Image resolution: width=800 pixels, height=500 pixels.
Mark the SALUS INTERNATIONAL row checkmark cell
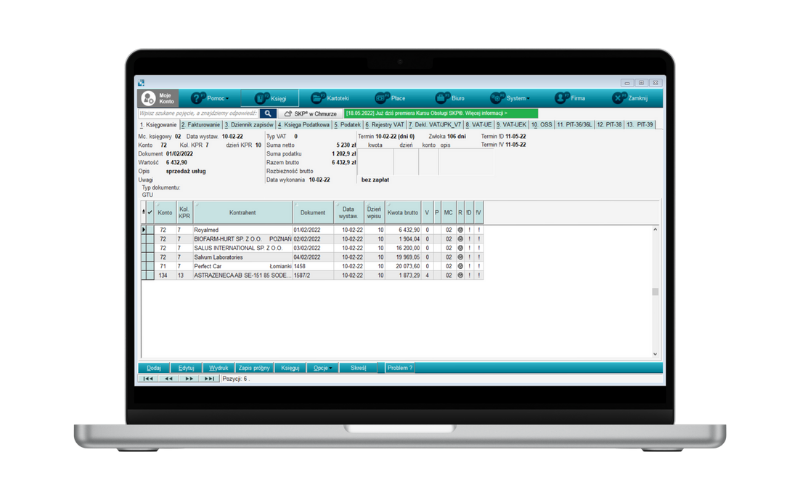coord(151,248)
